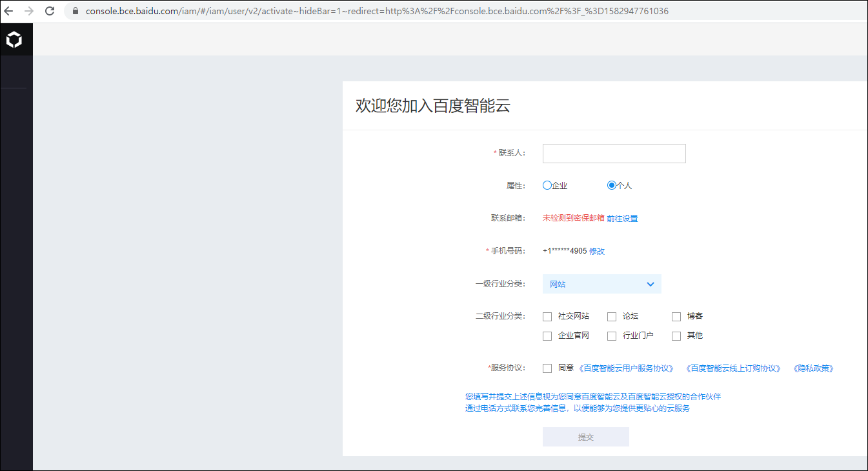Check the 博客 checkbox
The height and width of the screenshot is (471, 868).
676,317
